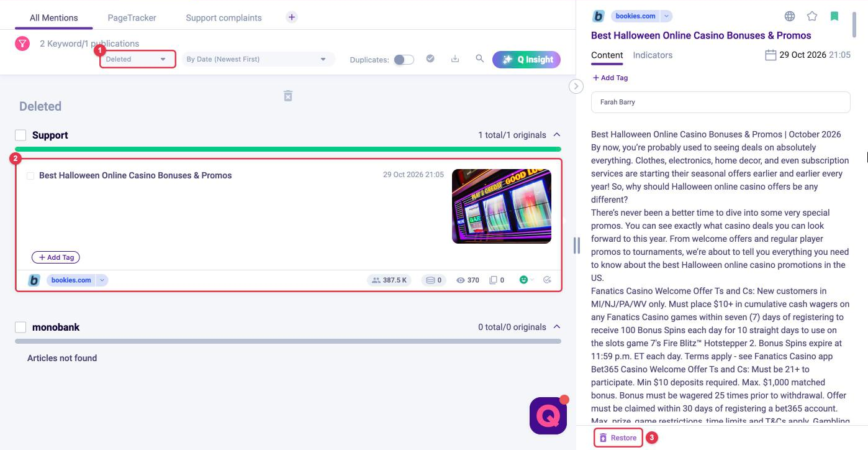The height and width of the screenshot is (450, 868).
Task: Open the Deleted status dropdown
Action: [x=138, y=59]
